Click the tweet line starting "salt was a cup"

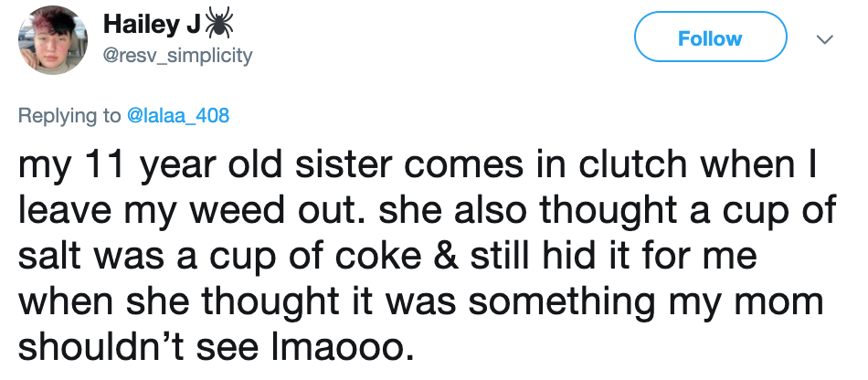tap(387, 257)
